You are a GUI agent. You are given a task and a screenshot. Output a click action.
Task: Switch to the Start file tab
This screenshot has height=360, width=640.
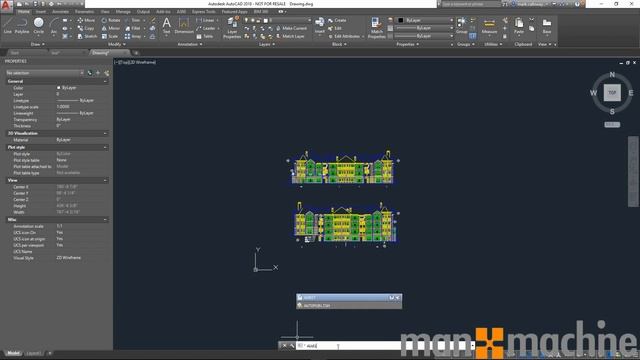pos(14,53)
